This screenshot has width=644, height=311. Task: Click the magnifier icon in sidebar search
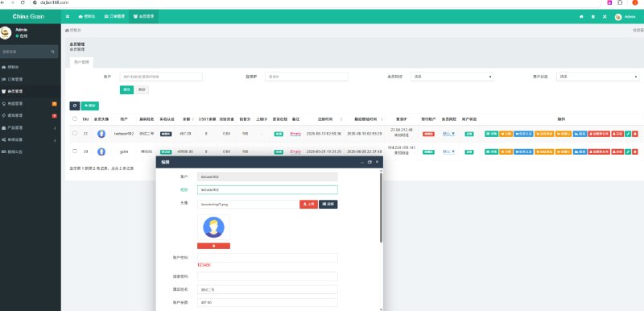tap(52, 52)
